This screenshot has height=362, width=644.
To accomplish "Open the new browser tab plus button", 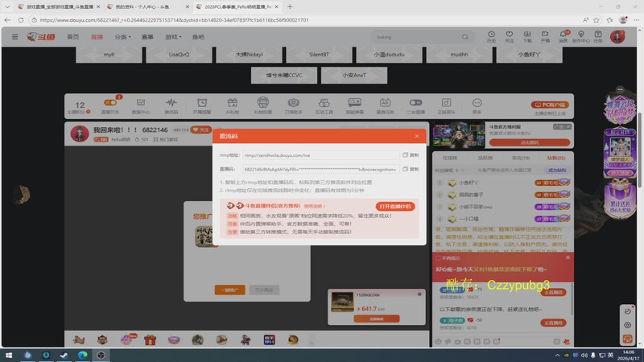I will [x=290, y=7].
